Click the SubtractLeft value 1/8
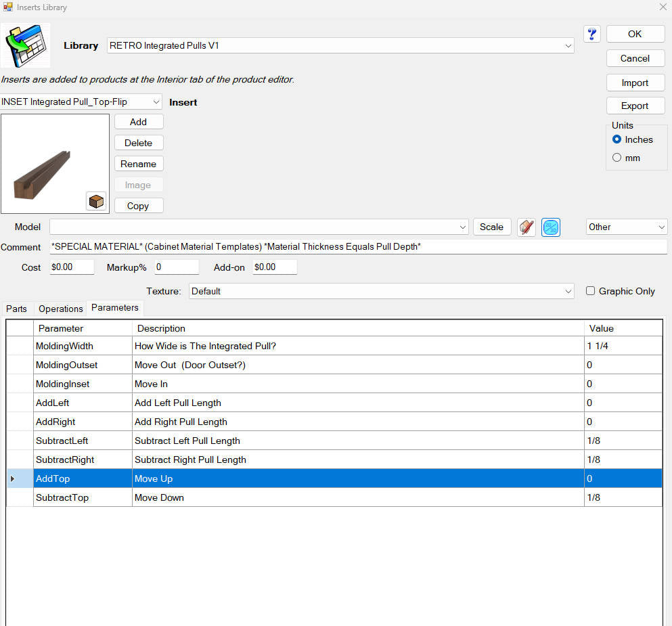The image size is (672, 626). [623, 441]
